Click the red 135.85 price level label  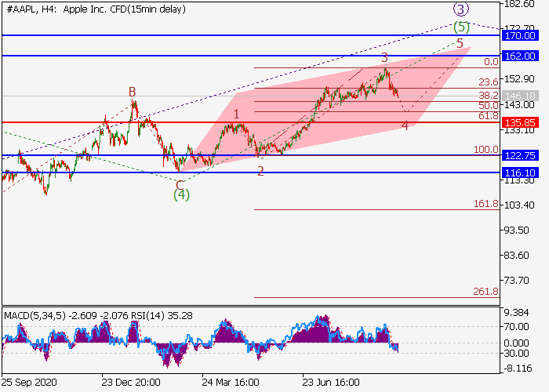[519, 122]
